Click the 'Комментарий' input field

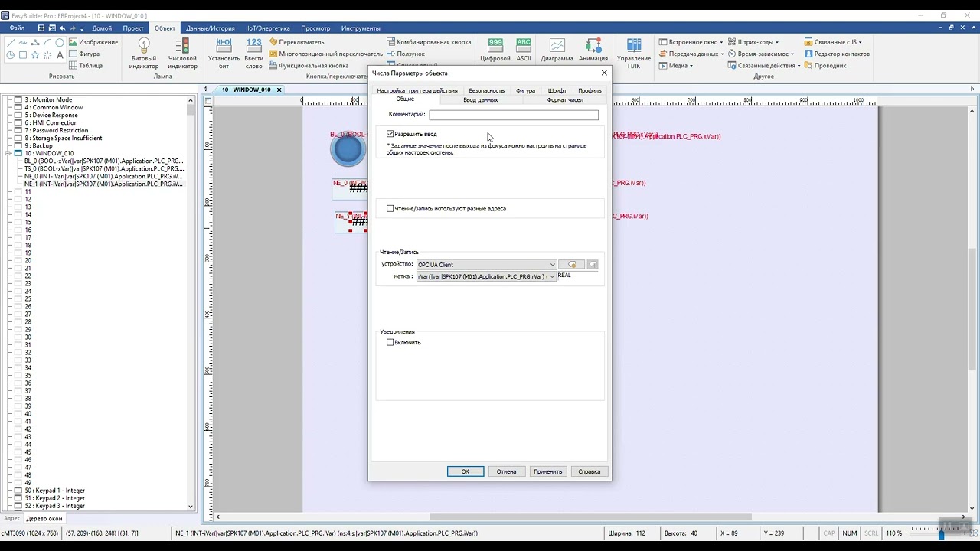point(514,115)
